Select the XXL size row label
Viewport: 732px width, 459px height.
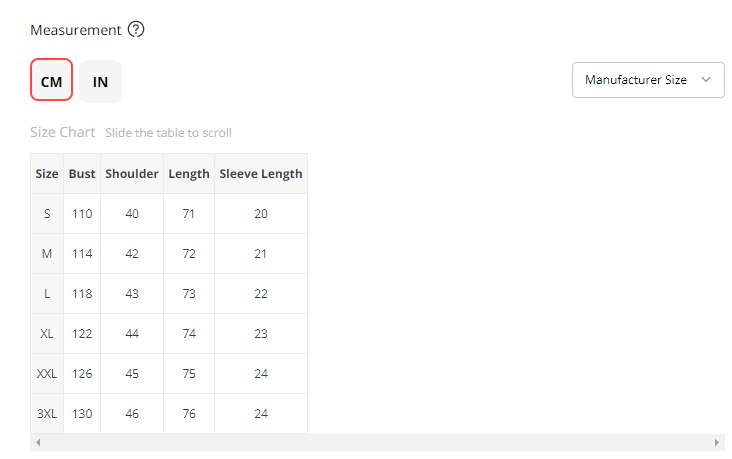(x=47, y=374)
